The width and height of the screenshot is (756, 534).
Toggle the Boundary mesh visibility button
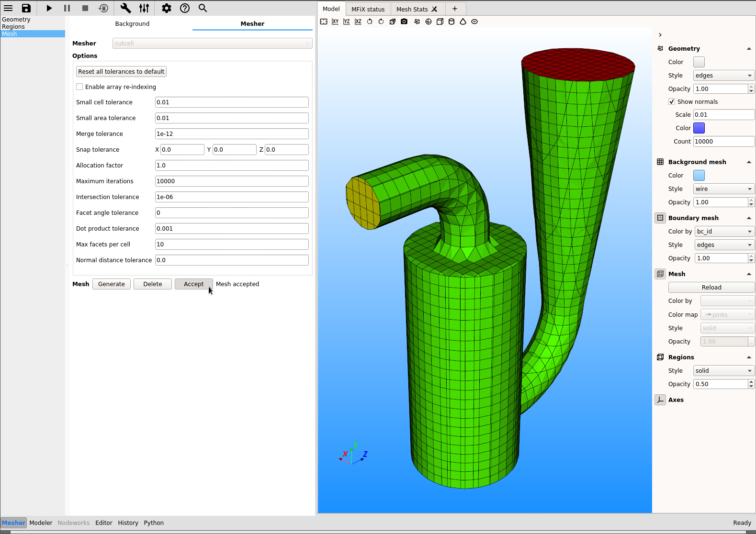(x=660, y=218)
